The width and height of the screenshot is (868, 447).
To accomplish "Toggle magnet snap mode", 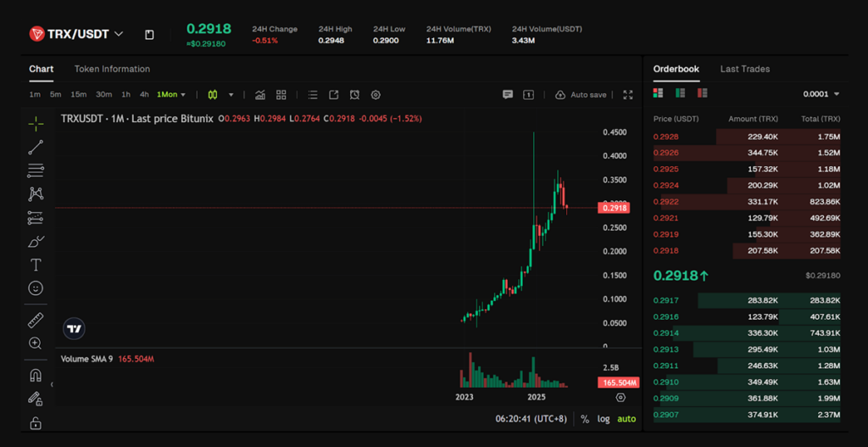I will click(36, 375).
